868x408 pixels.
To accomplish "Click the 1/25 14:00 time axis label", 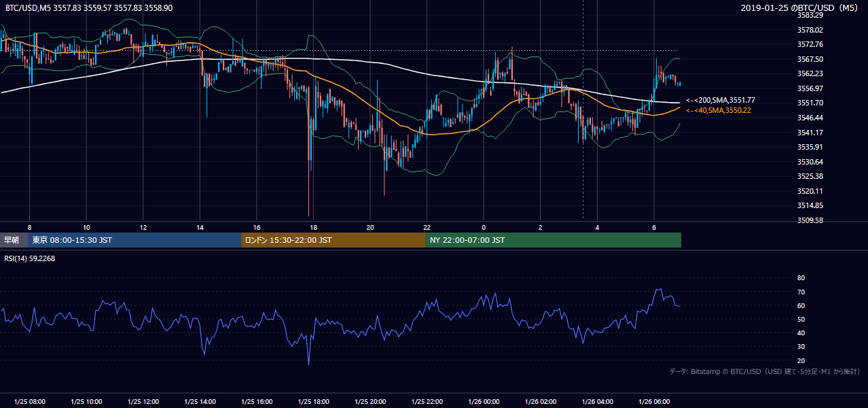I will (x=200, y=402).
